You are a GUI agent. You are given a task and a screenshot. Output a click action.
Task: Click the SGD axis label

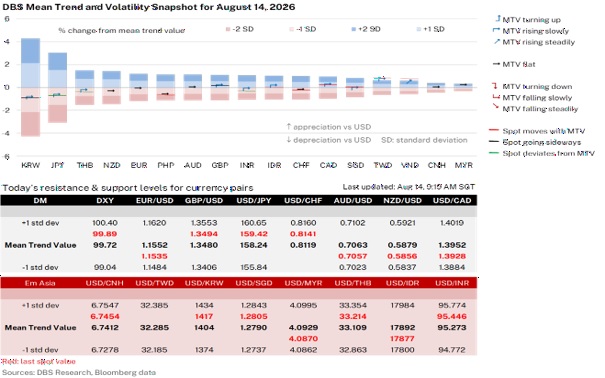point(355,165)
